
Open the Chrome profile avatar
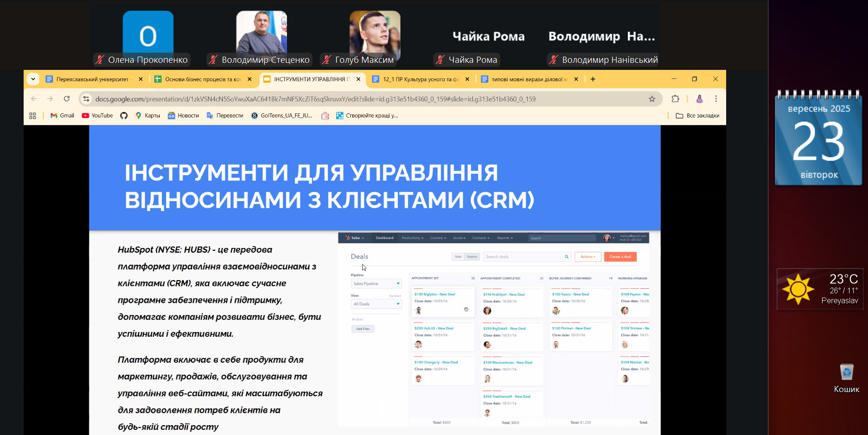click(699, 99)
